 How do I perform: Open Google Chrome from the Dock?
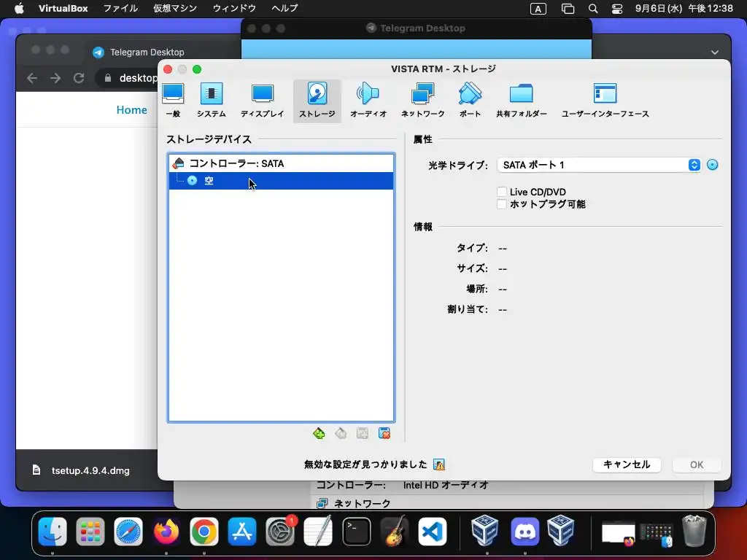pos(204,532)
